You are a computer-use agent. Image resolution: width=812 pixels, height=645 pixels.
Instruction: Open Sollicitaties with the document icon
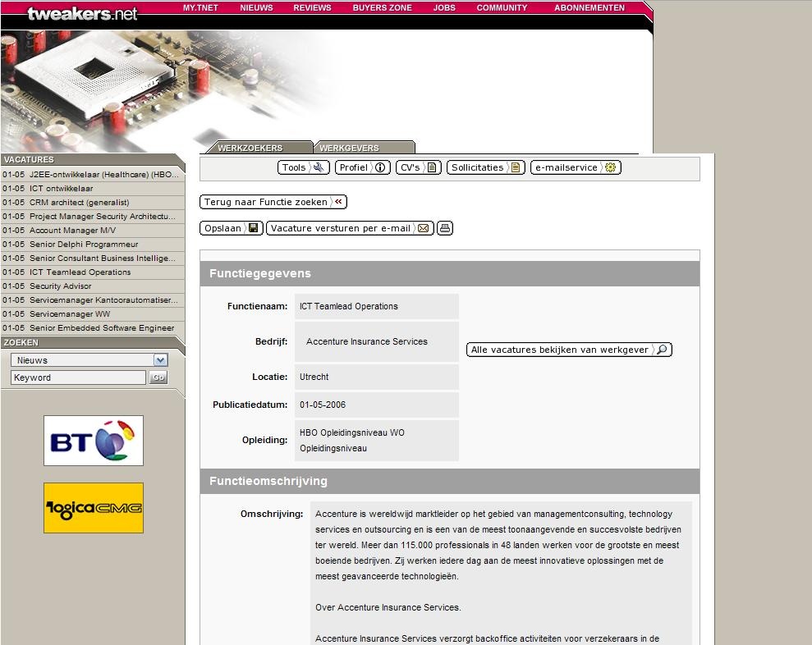(x=516, y=167)
